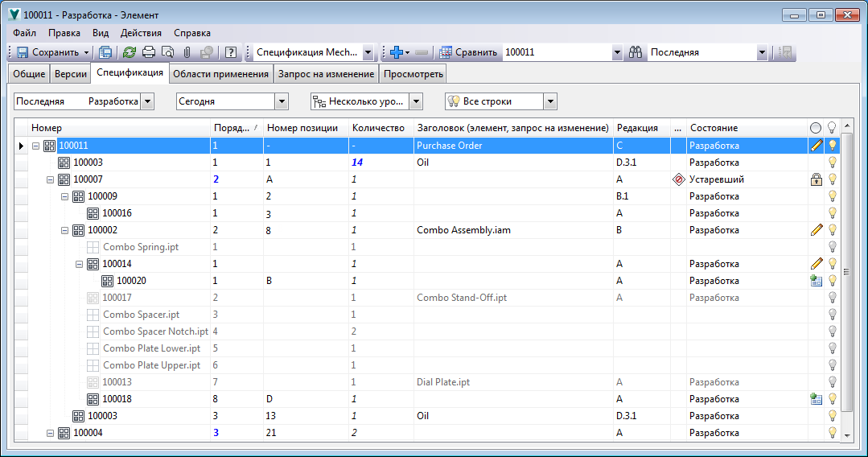Toggle the lightbulb in Combo Spacer.ipt row
The image size is (868, 457).
pos(832,315)
